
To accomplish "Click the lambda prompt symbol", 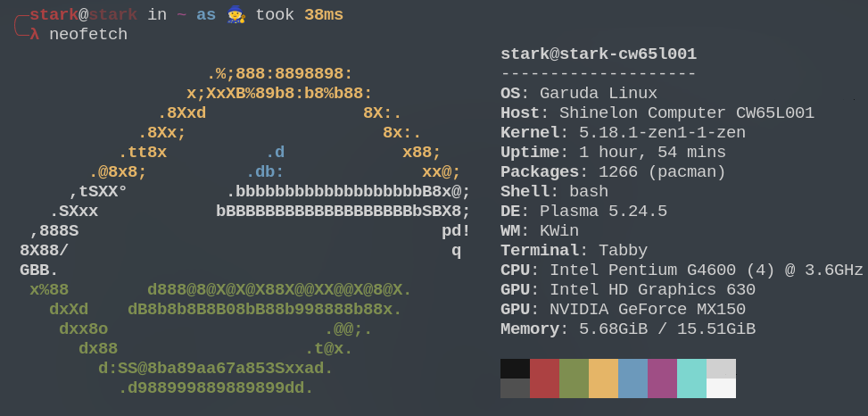I will tap(35, 35).
